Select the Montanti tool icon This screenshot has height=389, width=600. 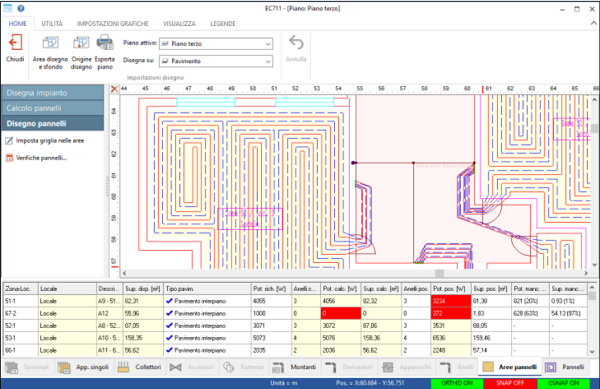[278, 367]
